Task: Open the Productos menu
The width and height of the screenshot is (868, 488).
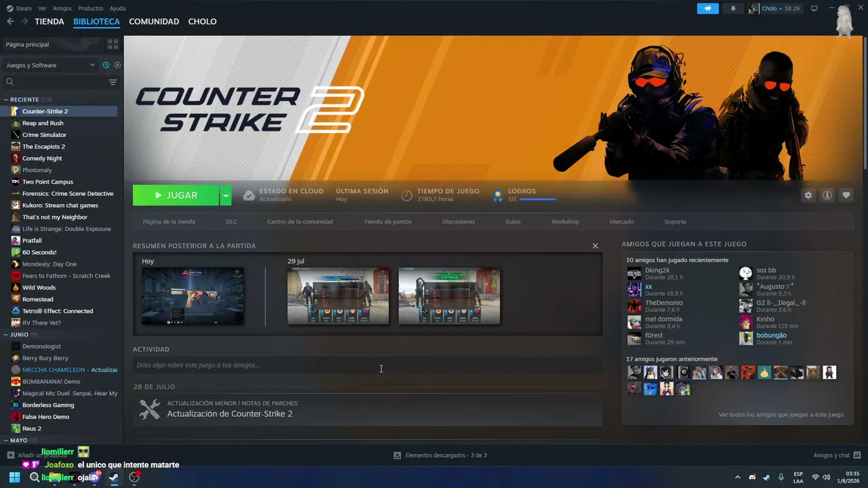Action: 91,8
